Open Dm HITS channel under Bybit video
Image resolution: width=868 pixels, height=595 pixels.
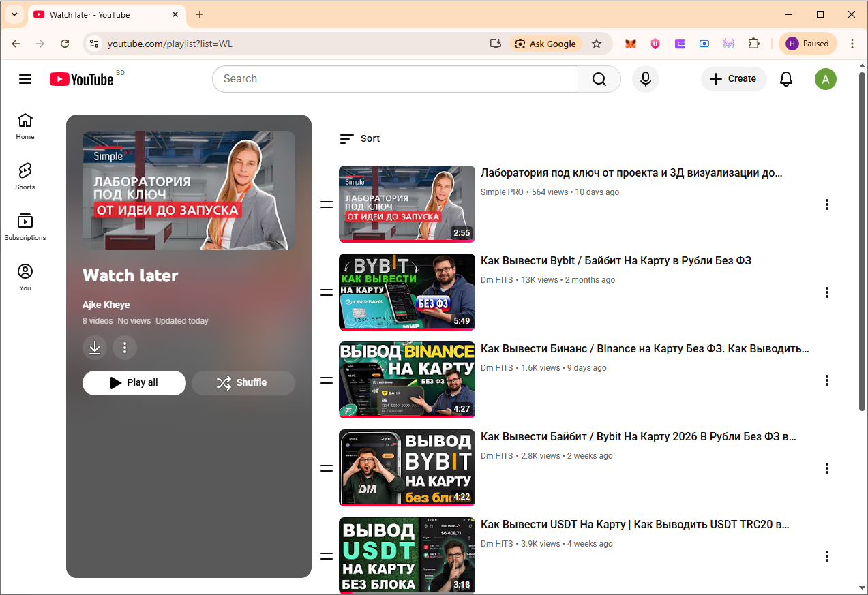(497, 280)
